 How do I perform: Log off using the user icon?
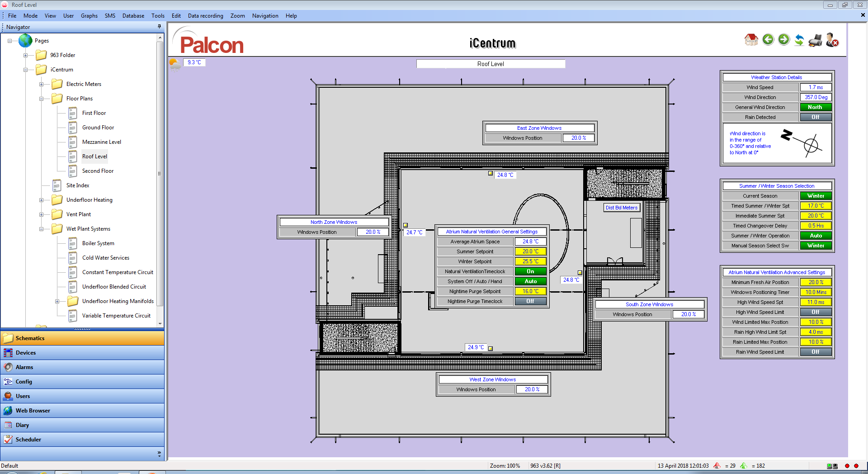pyautogui.click(x=832, y=40)
